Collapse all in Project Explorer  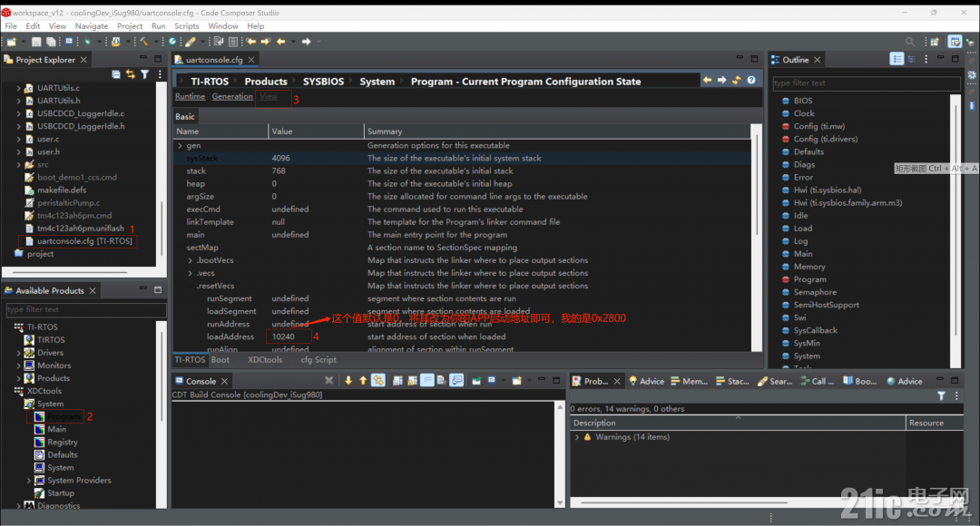click(116, 74)
